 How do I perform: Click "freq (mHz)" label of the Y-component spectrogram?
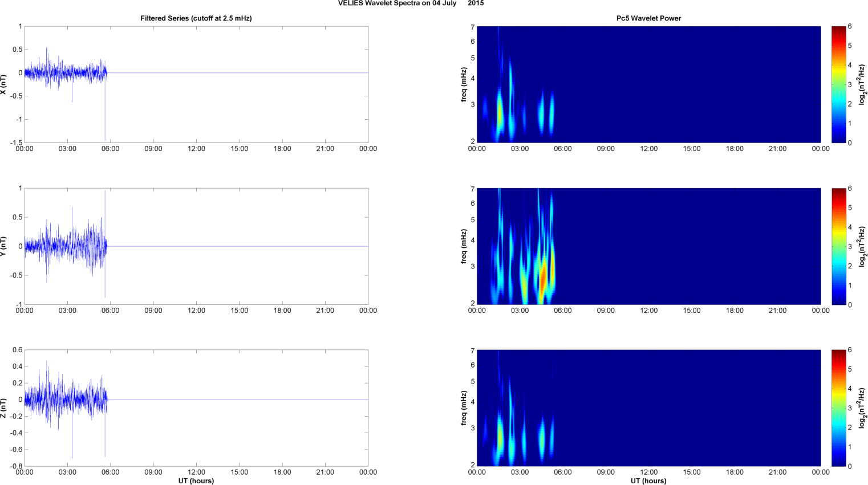pyautogui.click(x=464, y=246)
